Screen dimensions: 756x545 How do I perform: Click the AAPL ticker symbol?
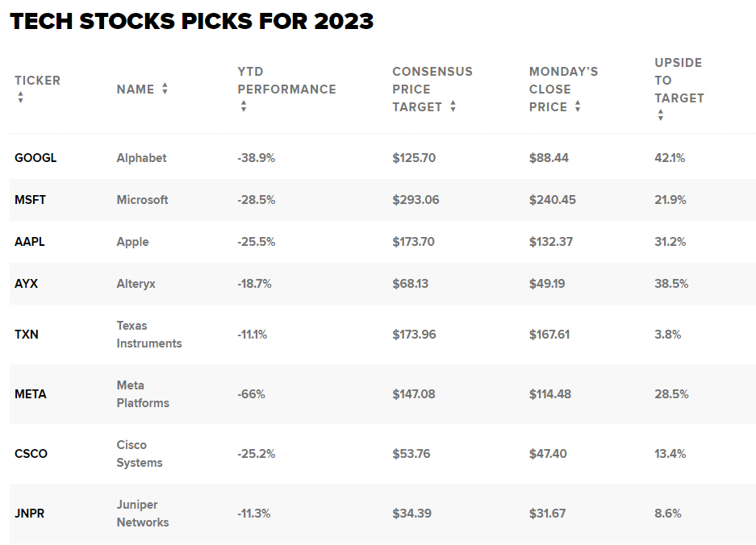(30, 242)
